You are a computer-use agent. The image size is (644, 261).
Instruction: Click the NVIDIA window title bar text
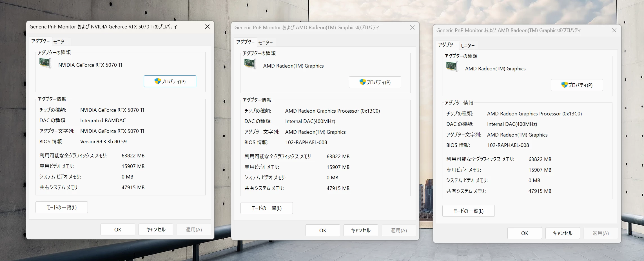click(x=103, y=27)
